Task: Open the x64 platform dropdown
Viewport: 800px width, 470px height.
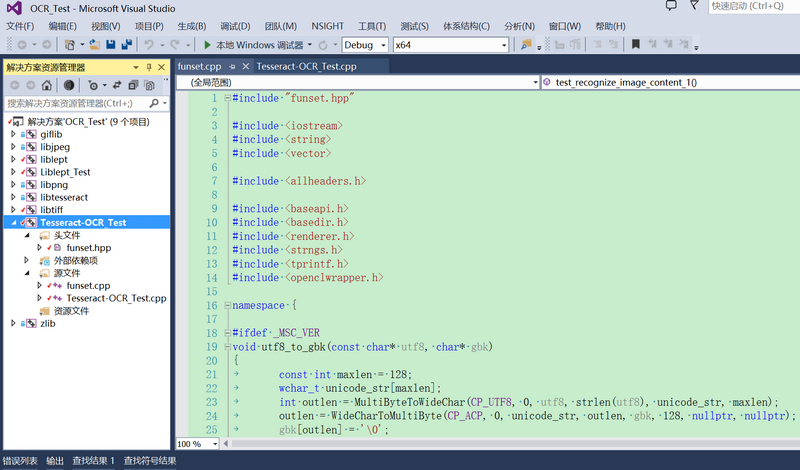Action: point(451,45)
